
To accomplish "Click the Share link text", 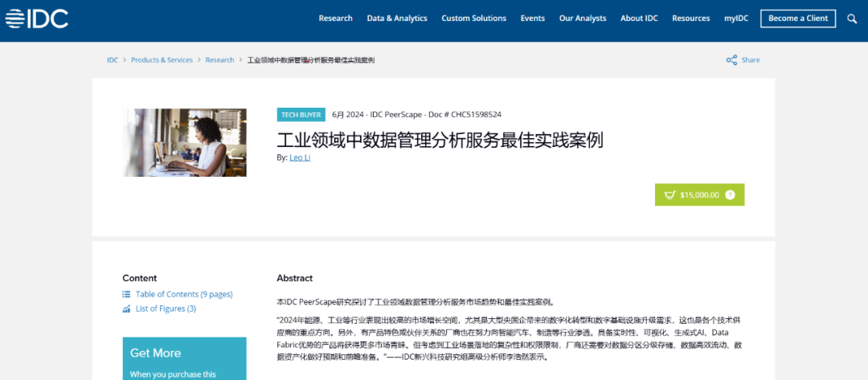I will (751, 59).
